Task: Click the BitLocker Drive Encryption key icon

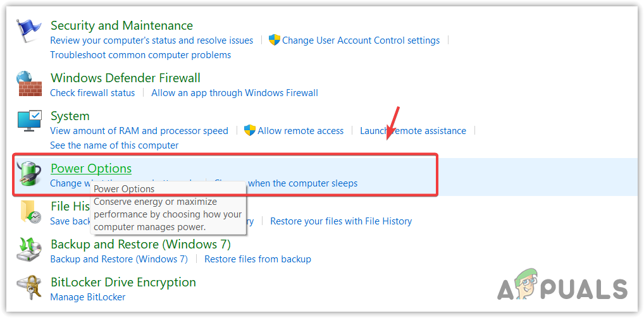Action: [29, 288]
